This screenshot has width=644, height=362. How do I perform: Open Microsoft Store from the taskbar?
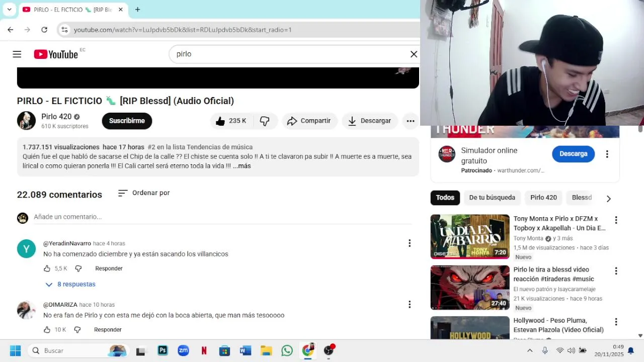[x=224, y=350]
